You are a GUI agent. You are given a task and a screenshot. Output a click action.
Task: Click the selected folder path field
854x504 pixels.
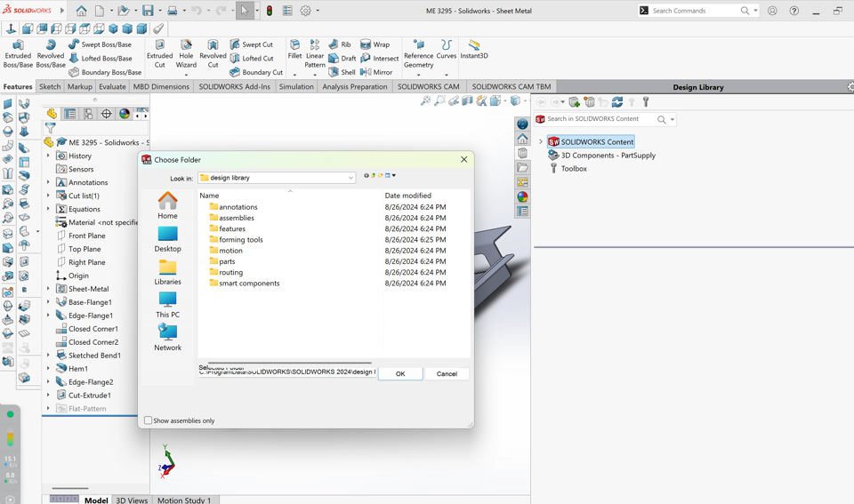287,372
